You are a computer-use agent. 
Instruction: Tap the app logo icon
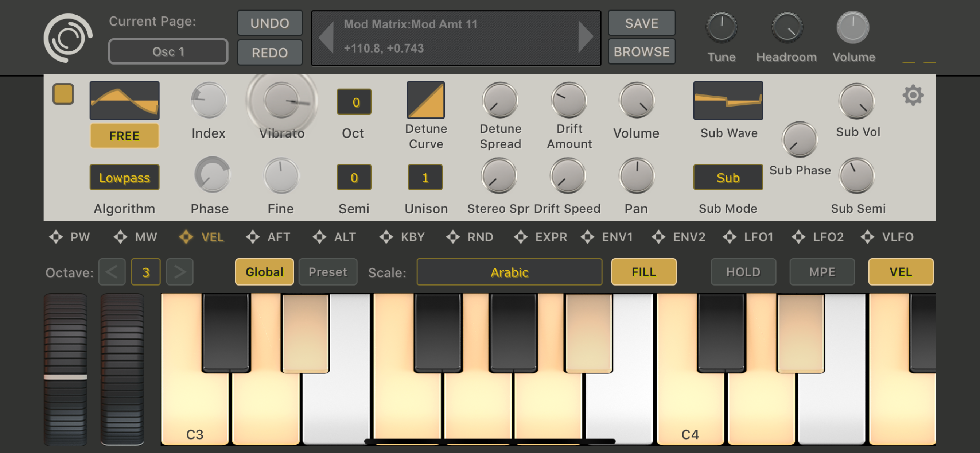coord(68,38)
